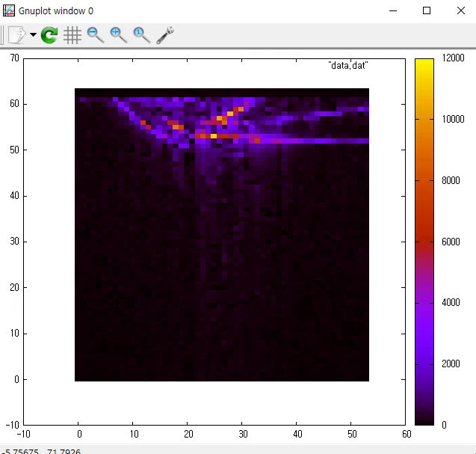Screen dimensions: 476x454
Task: Zoom in using the plus magnifier
Action: 118,35
